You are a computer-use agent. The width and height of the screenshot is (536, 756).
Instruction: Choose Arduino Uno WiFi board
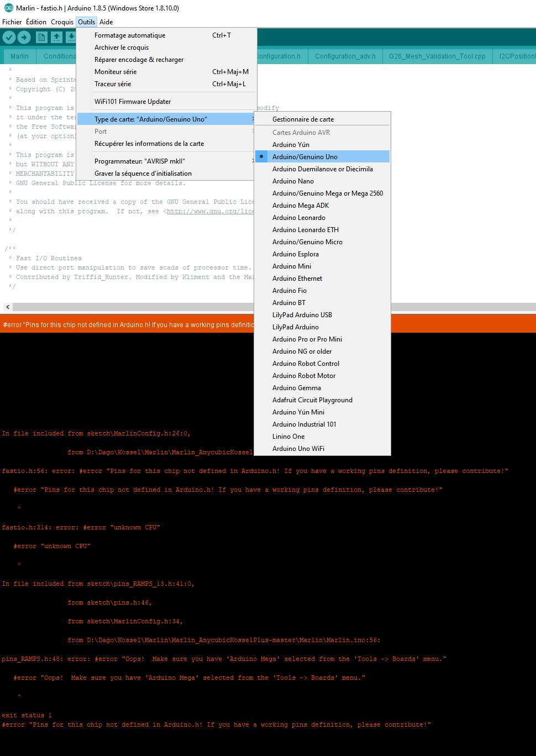click(x=322, y=449)
